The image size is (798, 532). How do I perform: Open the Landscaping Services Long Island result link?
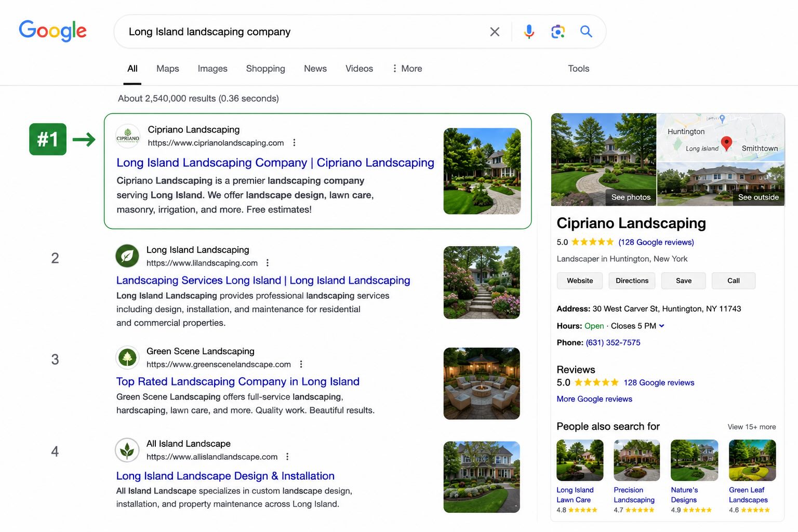click(263, 281)
